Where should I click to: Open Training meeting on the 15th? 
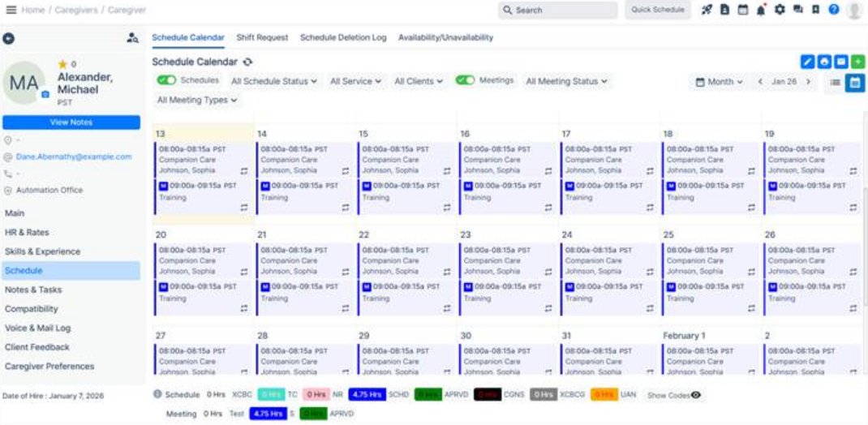coord(406,196)
